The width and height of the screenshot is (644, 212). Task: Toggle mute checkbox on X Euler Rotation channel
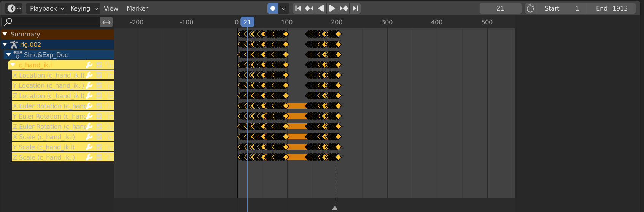tap(99, 106)
